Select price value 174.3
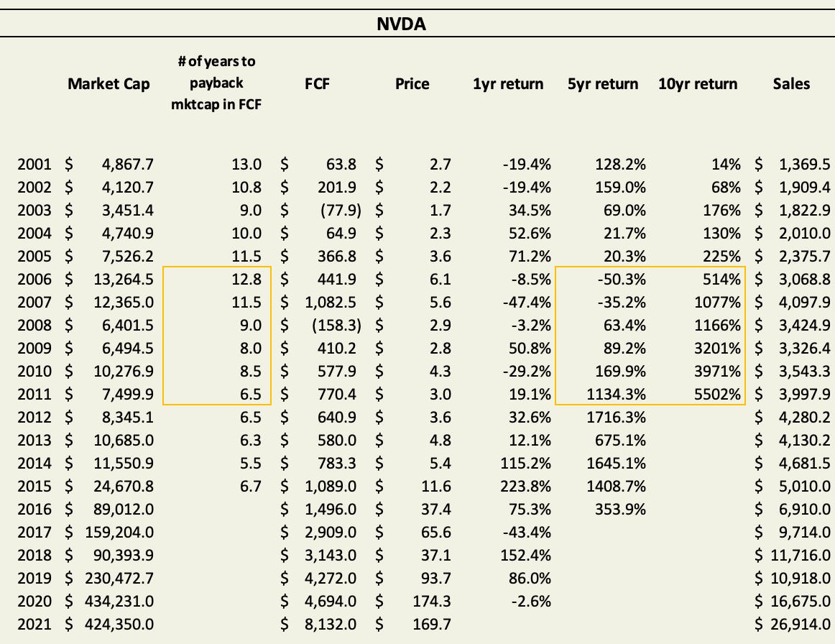Image resolution: width=835 pixels, height=644 pixels. click(431, 601)
